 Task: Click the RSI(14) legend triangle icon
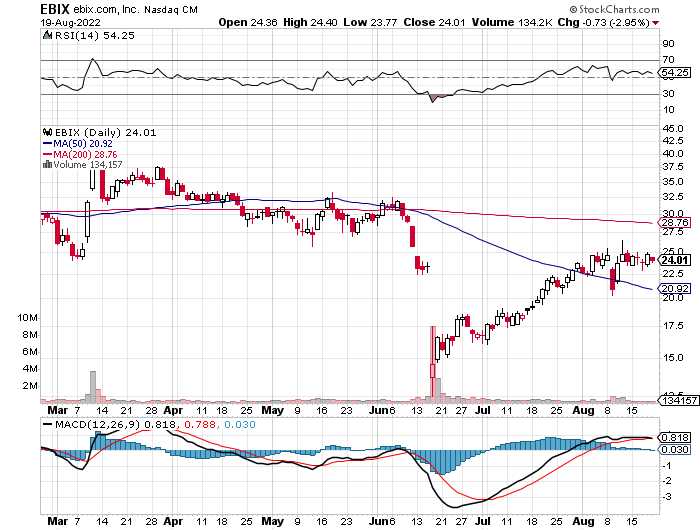(x=47, y=35)
